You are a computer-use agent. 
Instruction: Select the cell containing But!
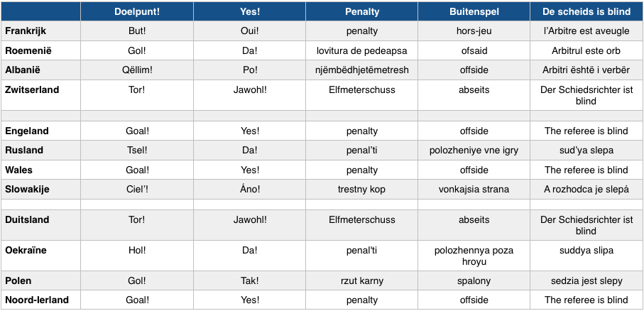pos(136,31)
